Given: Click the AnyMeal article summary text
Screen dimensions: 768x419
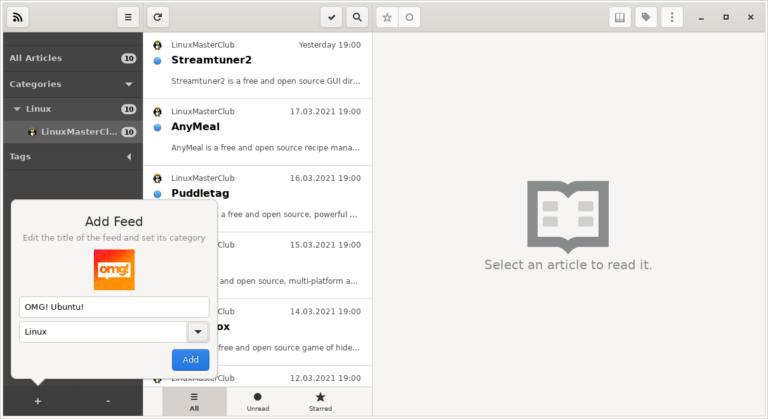Looking at the screenshot, I should pos(265,148).
